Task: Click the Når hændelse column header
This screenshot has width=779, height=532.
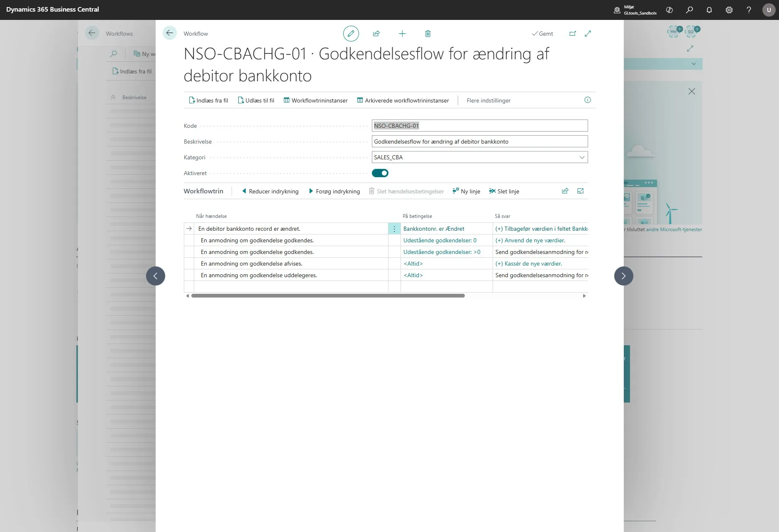Action: (x=211, y=216)
